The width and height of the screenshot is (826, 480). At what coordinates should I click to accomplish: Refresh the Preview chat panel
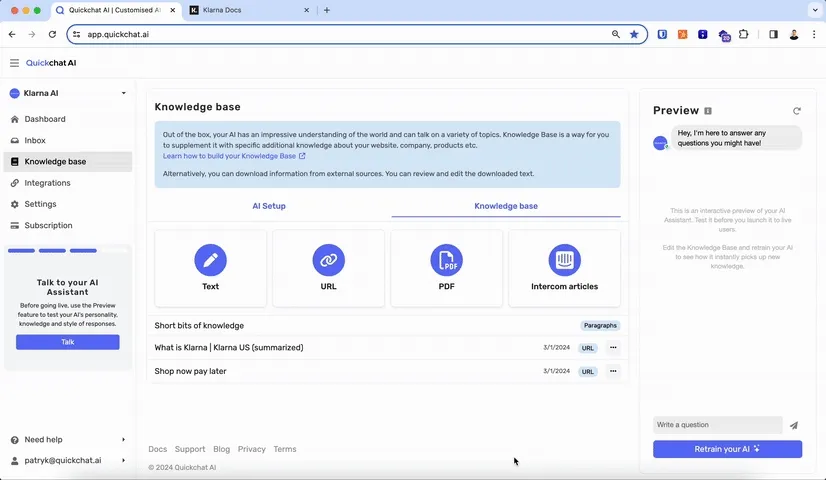pos(796,111)
